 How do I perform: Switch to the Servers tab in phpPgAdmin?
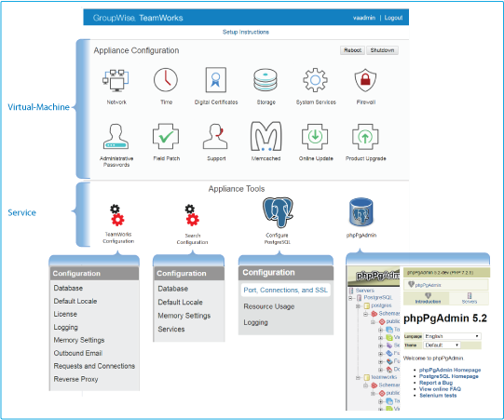click(470, 298)
